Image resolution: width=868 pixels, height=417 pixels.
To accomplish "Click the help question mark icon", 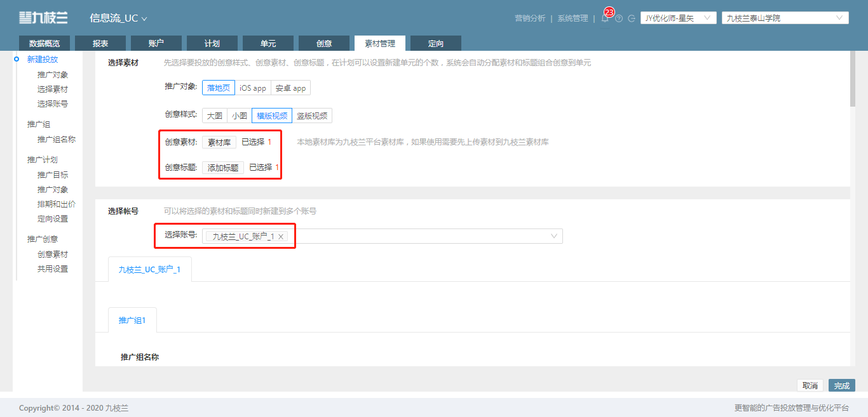I will pyautogui.click(x=618, y=18).
